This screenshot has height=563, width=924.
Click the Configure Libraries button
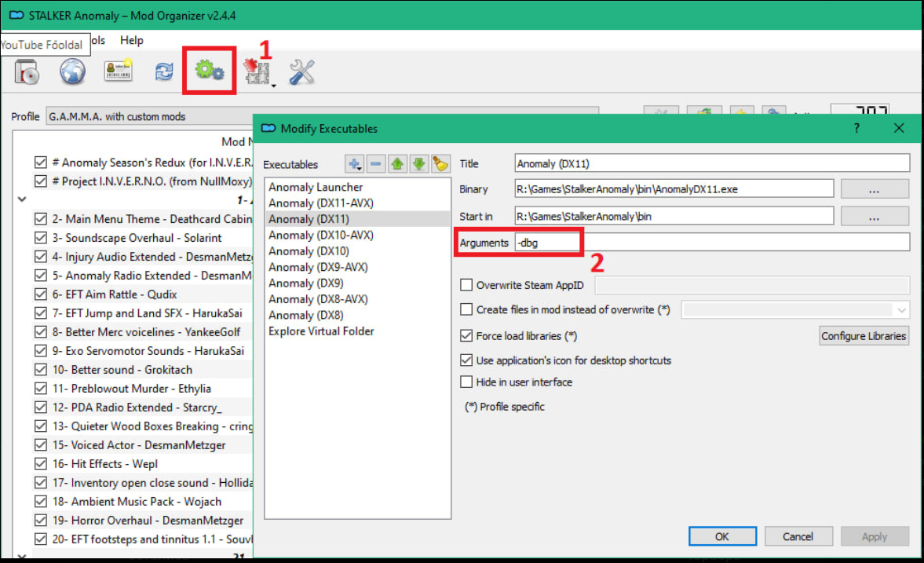click(864, 336)
